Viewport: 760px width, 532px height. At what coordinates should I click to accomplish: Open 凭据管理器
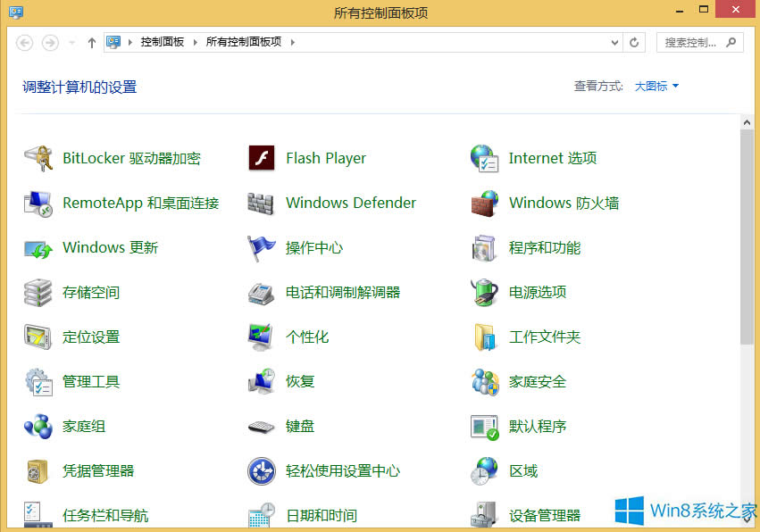[99, 470]
